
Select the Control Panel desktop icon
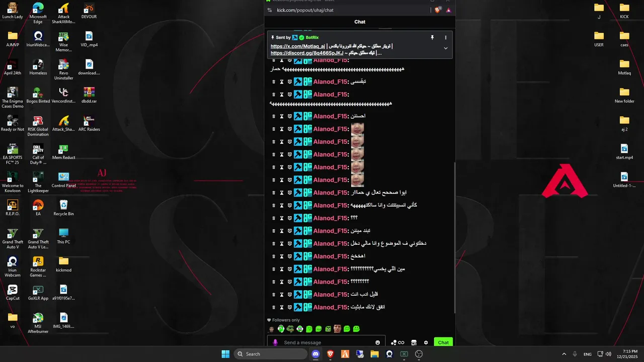pyautogui.click(x=63, y=180)
